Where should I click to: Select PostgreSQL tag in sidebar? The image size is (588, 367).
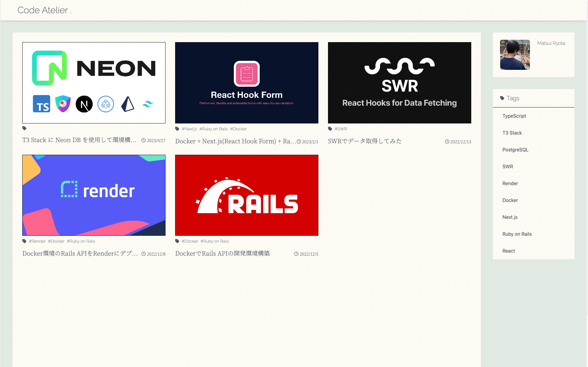tap(515, 150)
